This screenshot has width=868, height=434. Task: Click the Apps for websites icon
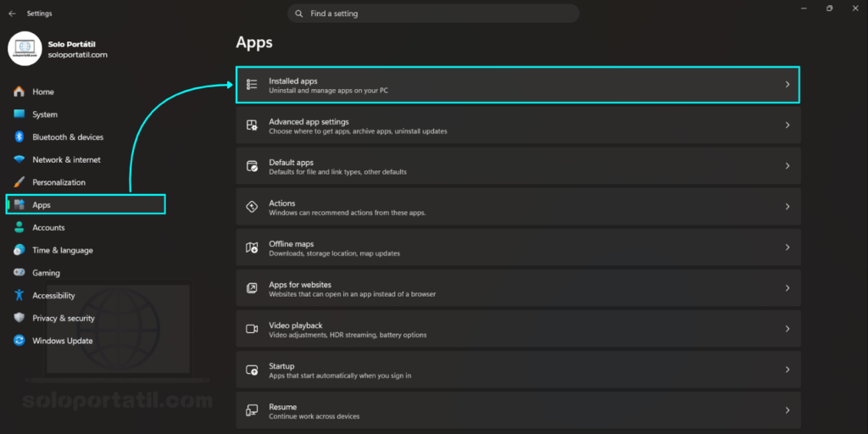(x=252, y=288)
